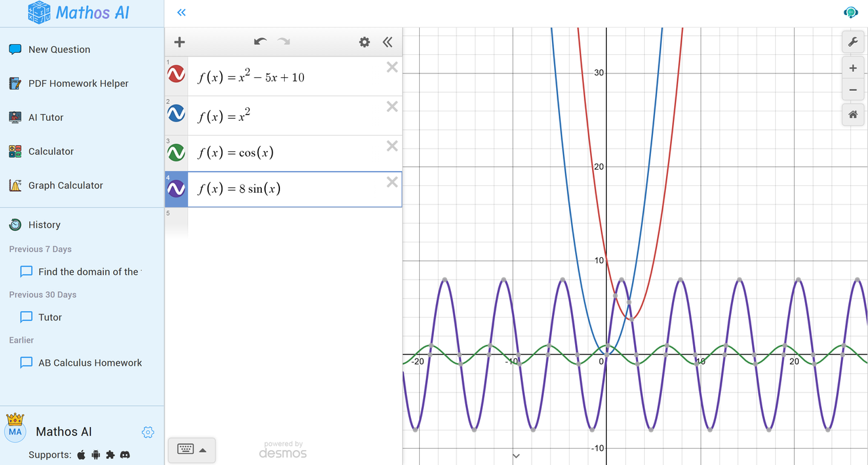Hide the green cos(x) curve
This screenshot has height=465, width=868.
pos(176,153)
